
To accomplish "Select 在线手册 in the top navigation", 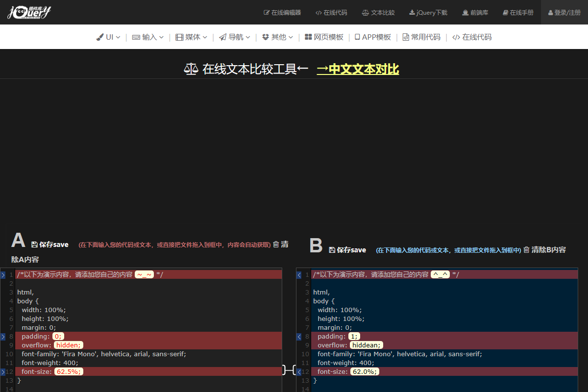I will click(517, 12).
